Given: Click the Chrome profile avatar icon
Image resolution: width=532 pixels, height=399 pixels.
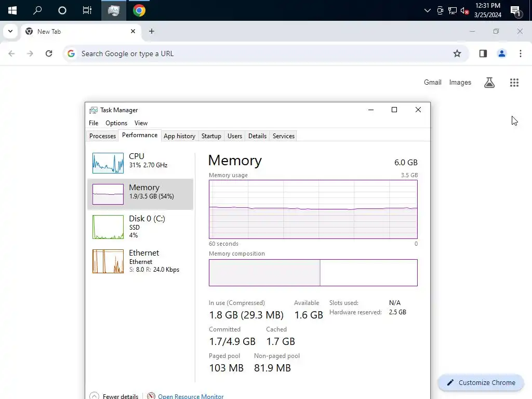Looking at the screenshot, I should coord(502,54).
